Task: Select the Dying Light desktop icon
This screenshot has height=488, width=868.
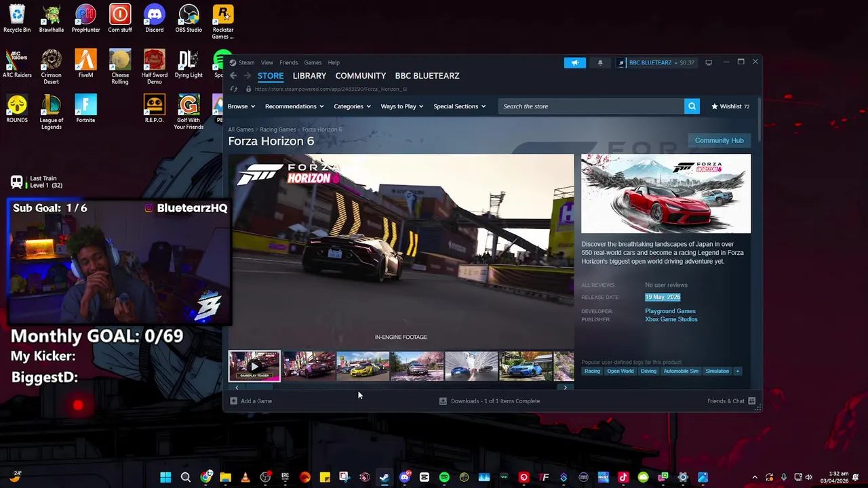Action: [x=189, y=64]
